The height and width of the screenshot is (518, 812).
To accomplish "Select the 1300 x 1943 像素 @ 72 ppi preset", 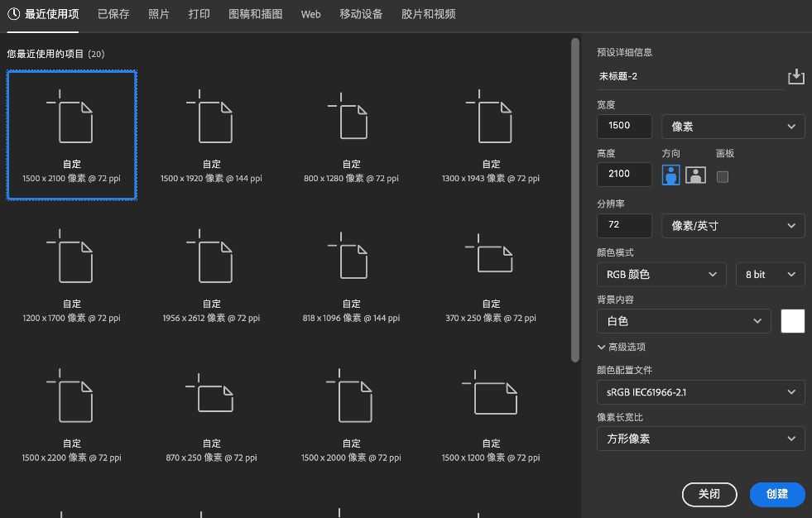I will 491,135.
